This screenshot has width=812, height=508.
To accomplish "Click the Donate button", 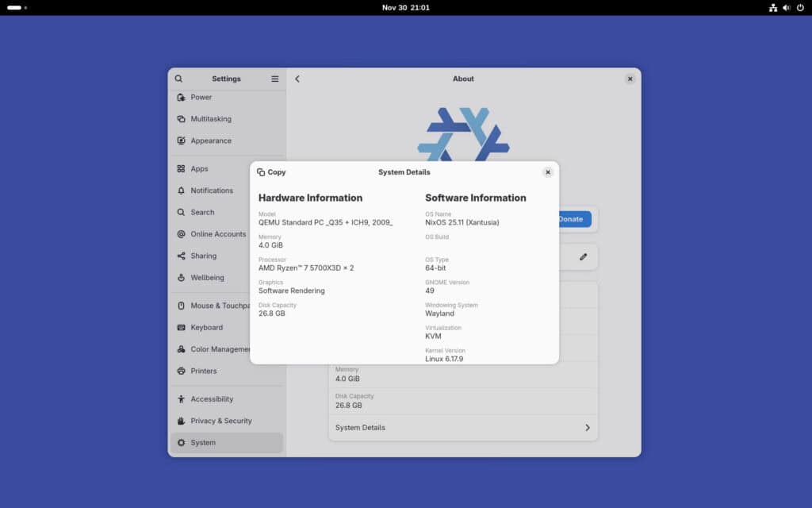I will click(572, 219).
